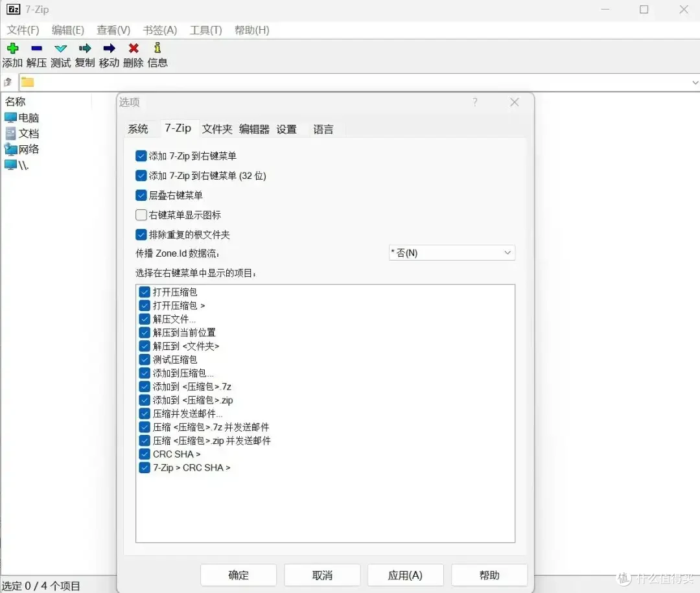This screenshot has width=700, height=593.
Task: Open the 文件(F) menu
Action: click(23, 30)
